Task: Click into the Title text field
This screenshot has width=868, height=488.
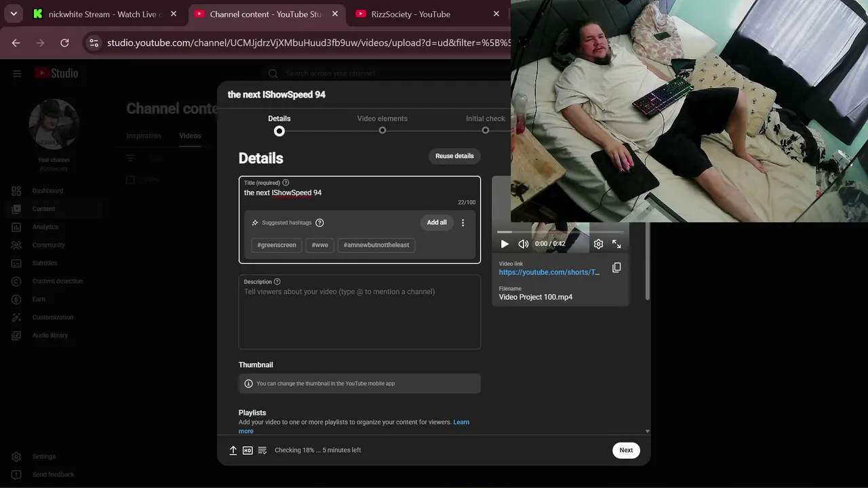Action: 359,192
